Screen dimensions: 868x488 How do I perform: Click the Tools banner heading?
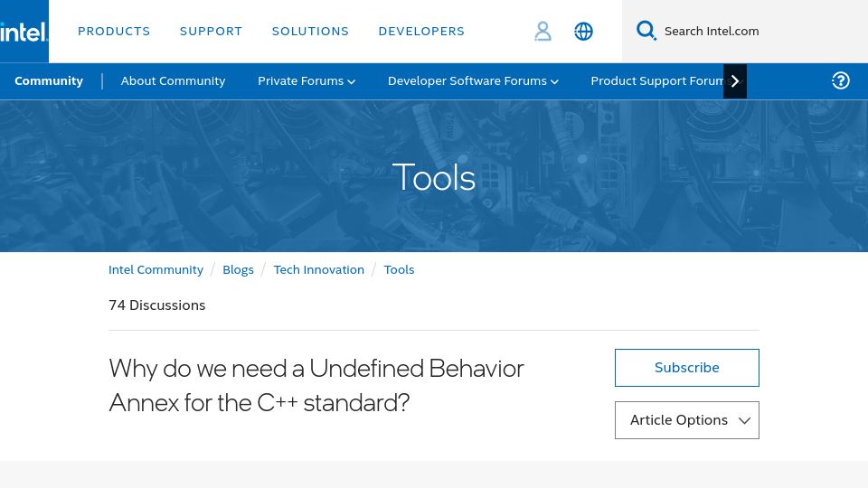coord(434,178)
